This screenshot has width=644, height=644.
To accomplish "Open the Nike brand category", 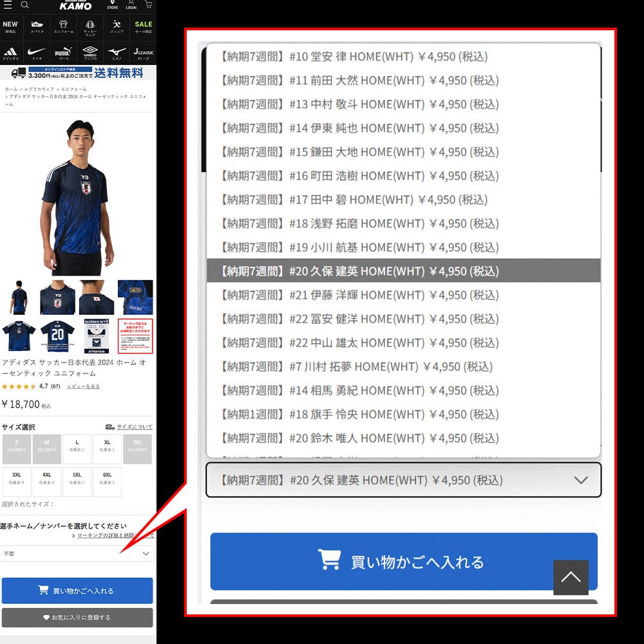I will [x=37, y=53].
